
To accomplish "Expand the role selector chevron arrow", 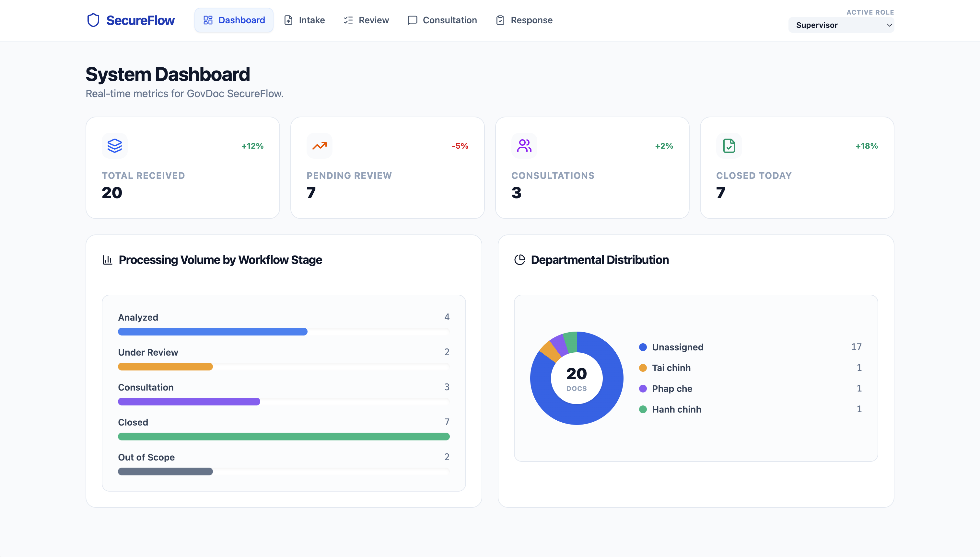I will click(889, 25).
